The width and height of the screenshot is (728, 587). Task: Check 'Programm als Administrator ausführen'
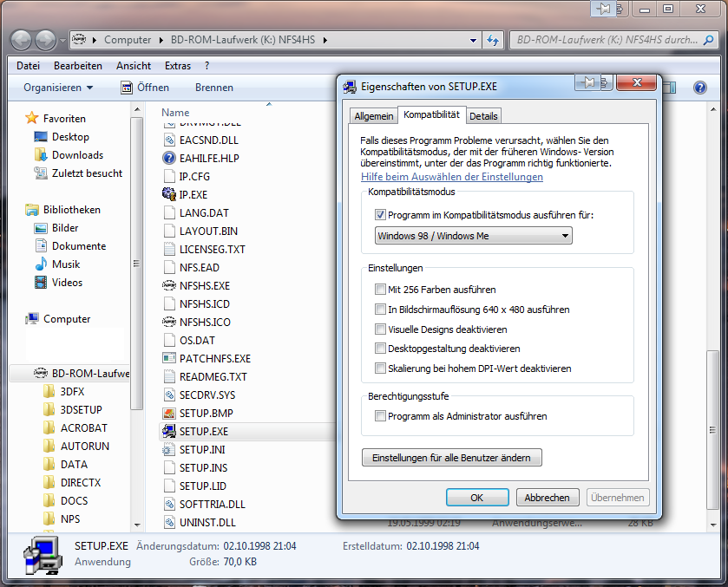tap(380, 416)
